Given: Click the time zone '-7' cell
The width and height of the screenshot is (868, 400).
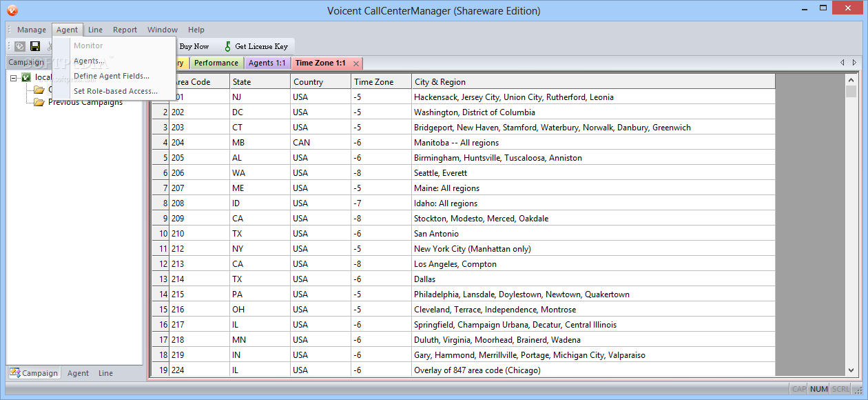Looking at the screenshot, I should (381, 203).
